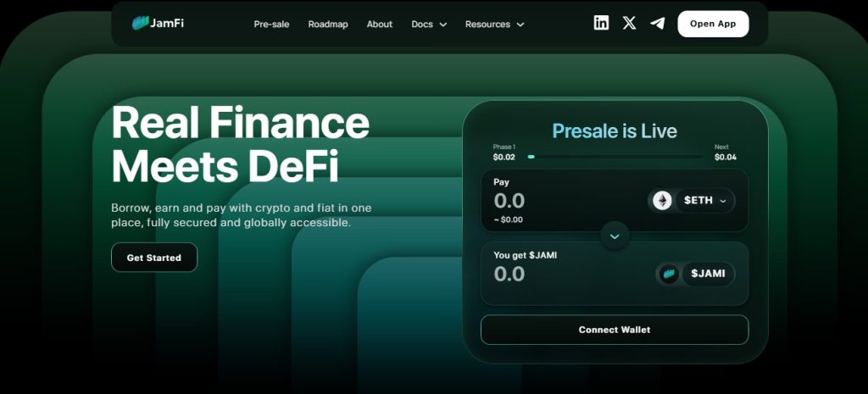Viewport: 868px width, 394px height.
Task: Open the Telegram channel icon
Action: (657, 24)
